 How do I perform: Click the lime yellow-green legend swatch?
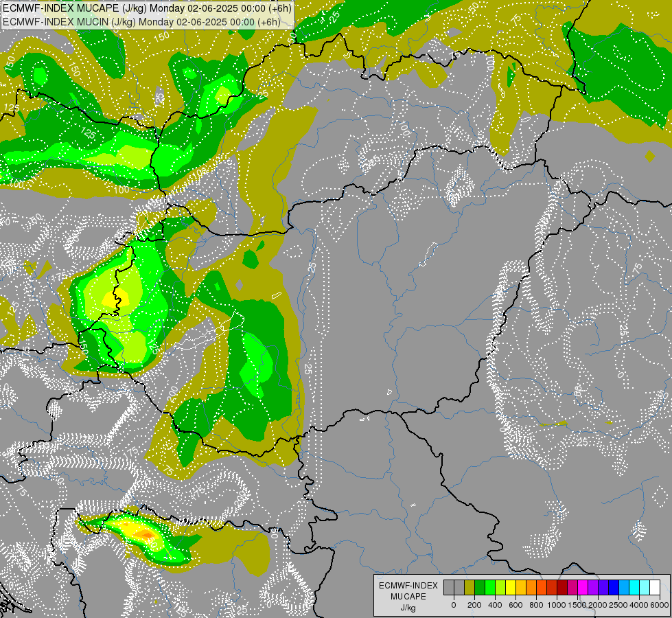click(500, 587)
